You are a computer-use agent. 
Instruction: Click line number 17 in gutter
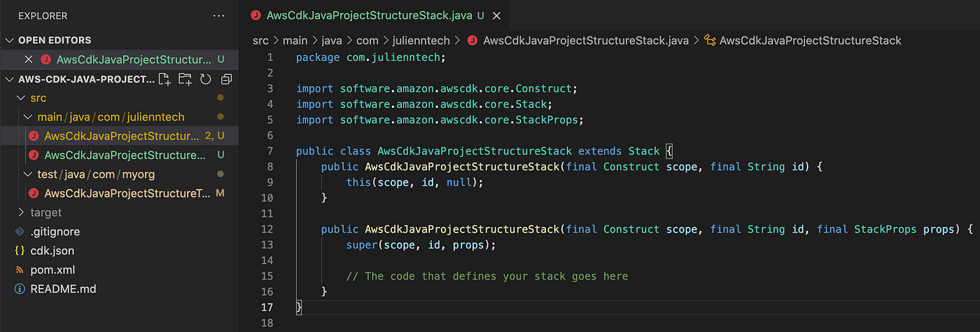tap(267, 307)
